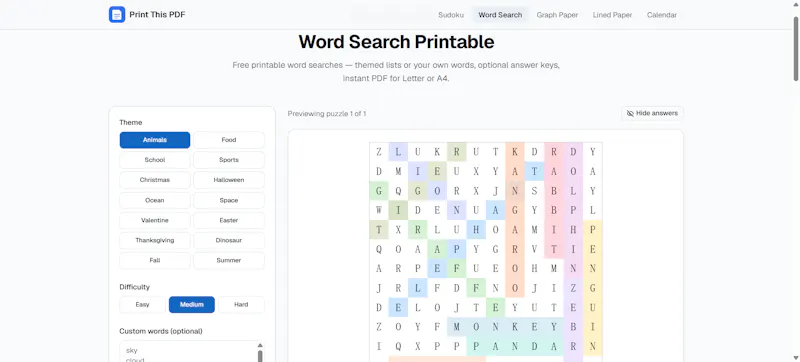Viewport: 800px width, 362px height.
Task: Click the Print This PDF site name
Action: [157, 15]
